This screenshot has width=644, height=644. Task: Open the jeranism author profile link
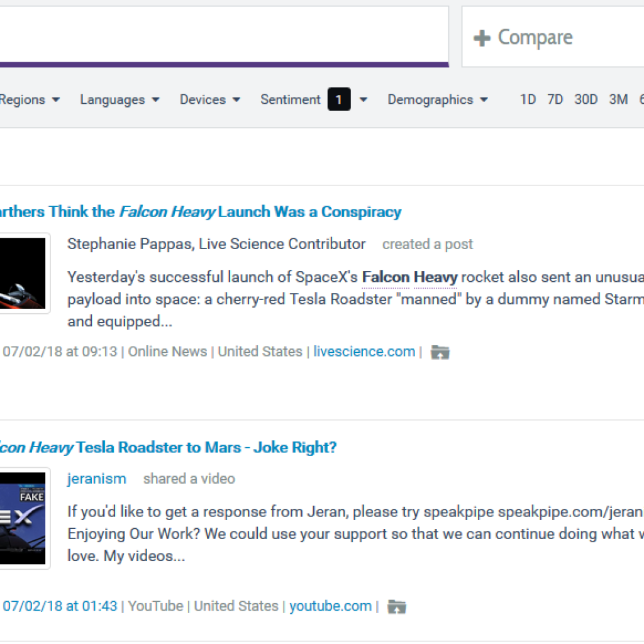(x=96, y=479)
